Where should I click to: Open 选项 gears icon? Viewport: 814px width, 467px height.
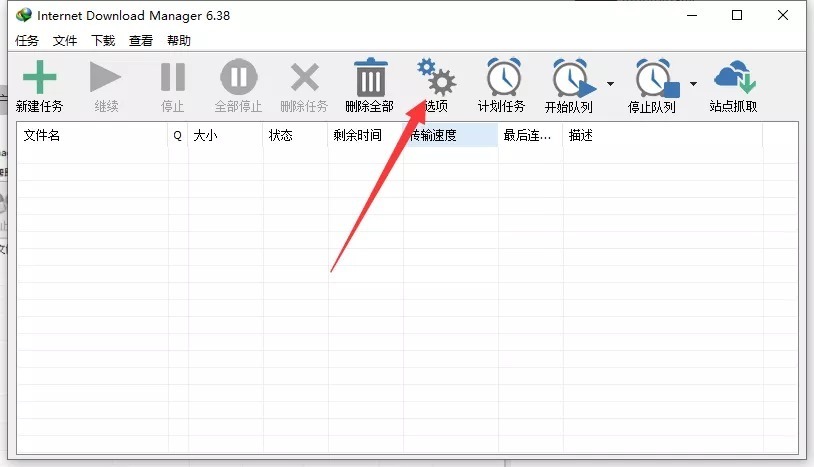click(x=437, y=77)
